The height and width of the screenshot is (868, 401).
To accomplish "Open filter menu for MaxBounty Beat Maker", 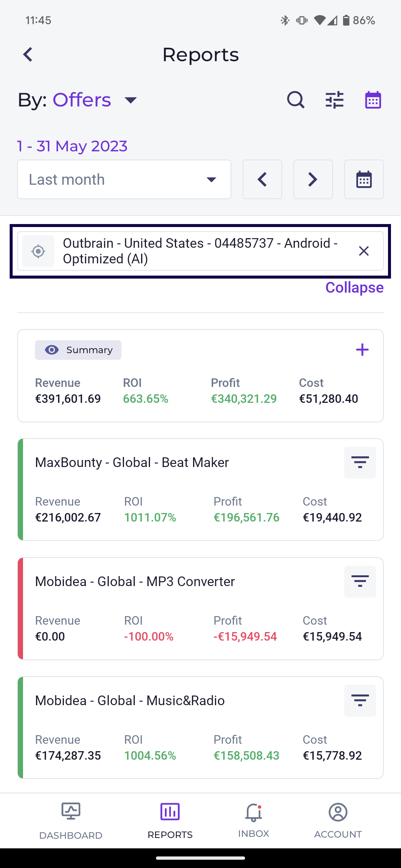I will pos(360,463).
